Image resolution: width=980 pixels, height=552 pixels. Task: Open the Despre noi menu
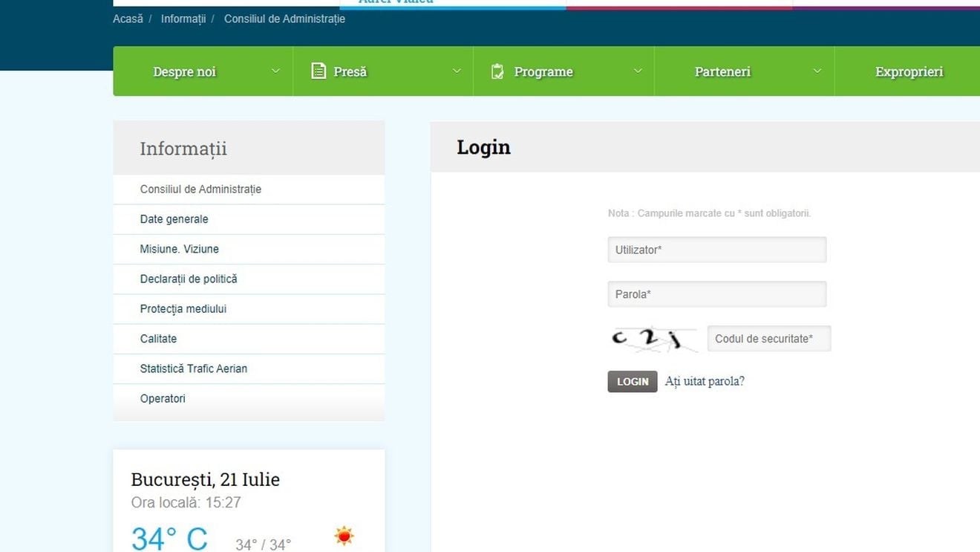pos(184,72)
